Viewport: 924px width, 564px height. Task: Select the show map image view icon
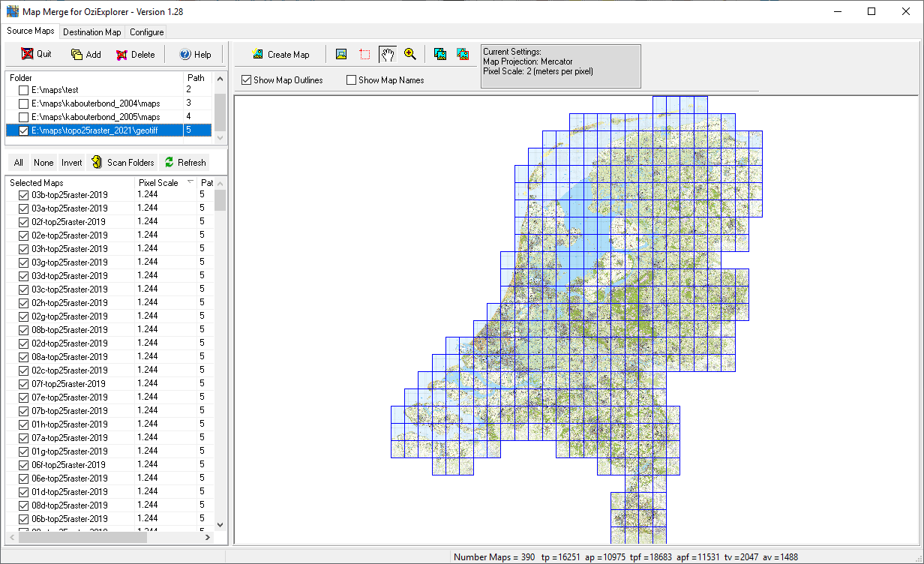point(341,54)
